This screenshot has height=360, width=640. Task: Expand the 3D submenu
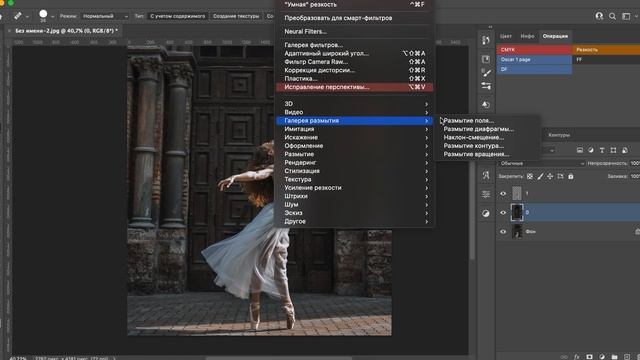pos(354,104)
